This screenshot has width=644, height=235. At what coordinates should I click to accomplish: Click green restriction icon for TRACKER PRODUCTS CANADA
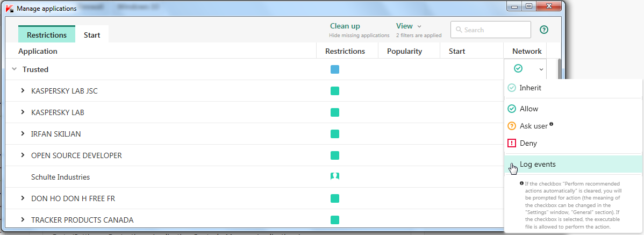[335, 219]
